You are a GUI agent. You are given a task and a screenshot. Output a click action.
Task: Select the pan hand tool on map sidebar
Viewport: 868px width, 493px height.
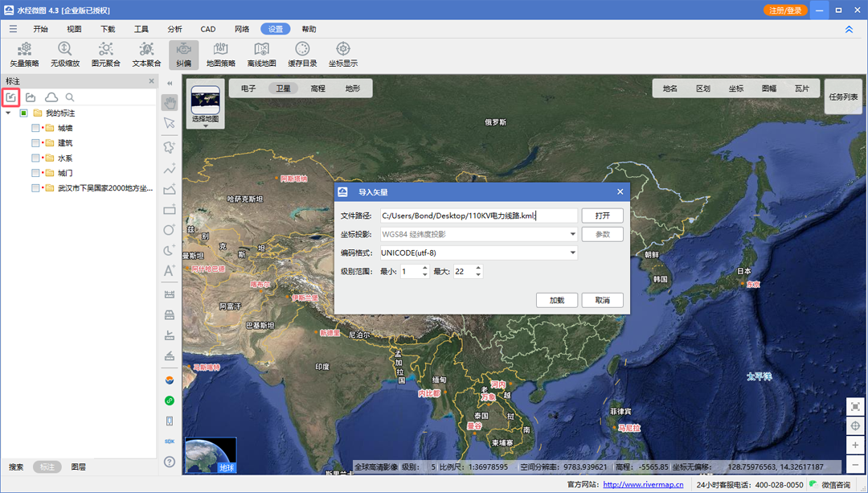[170, 102]
